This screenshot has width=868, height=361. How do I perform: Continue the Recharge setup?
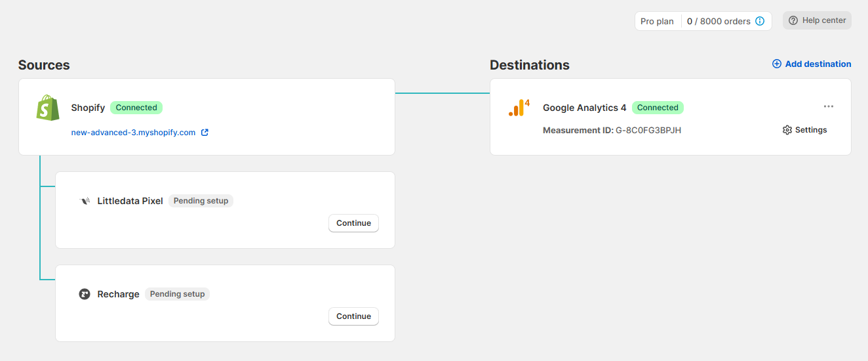coord(353,316)
